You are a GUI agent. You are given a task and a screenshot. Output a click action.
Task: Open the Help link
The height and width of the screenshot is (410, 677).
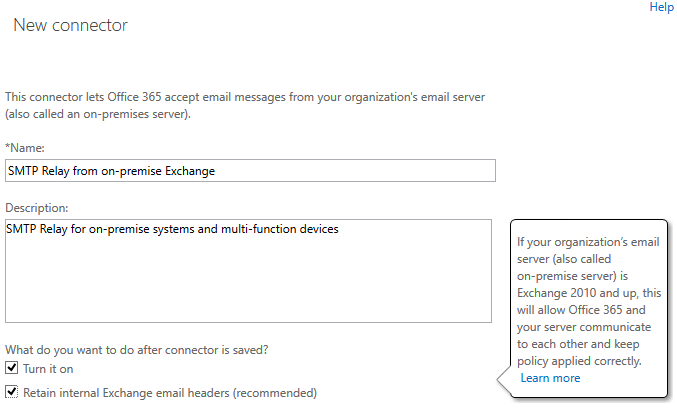pos(661,7)
